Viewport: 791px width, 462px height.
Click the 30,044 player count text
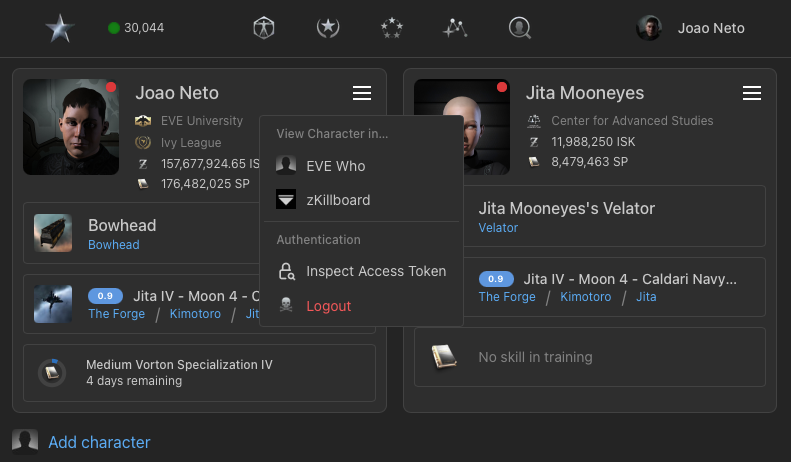(x=144, y=28)
